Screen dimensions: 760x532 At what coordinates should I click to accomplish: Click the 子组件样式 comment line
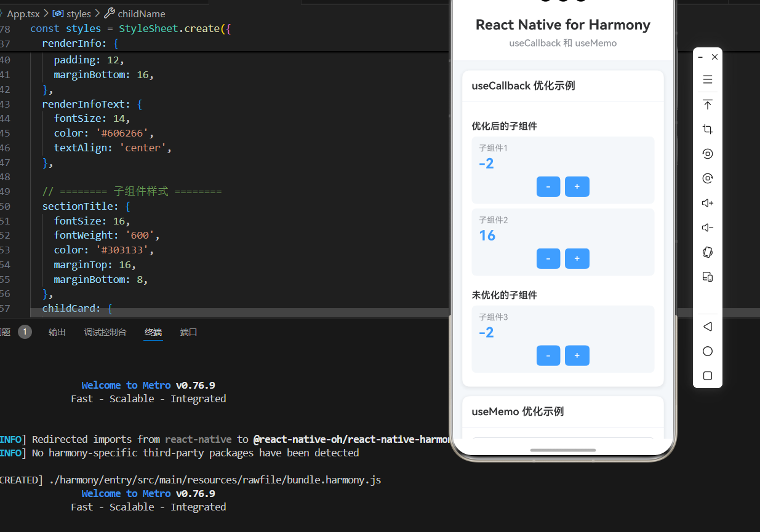pos(132,191)
